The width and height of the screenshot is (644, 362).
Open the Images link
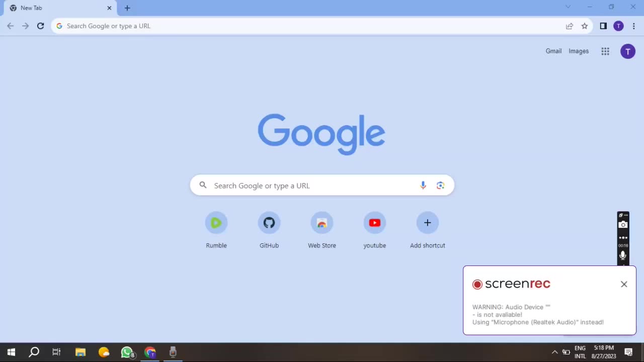click(579, 51)
